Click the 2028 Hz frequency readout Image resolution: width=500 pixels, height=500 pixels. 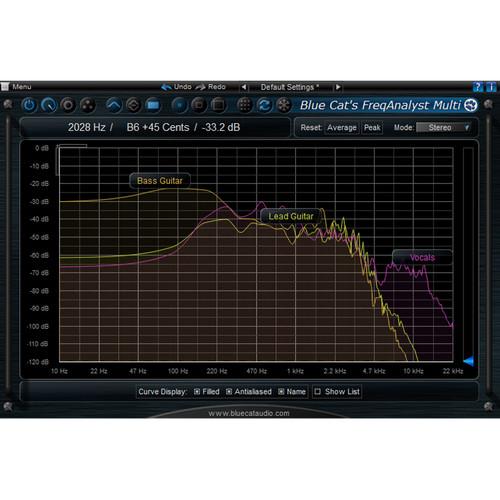tap(87, 127)
